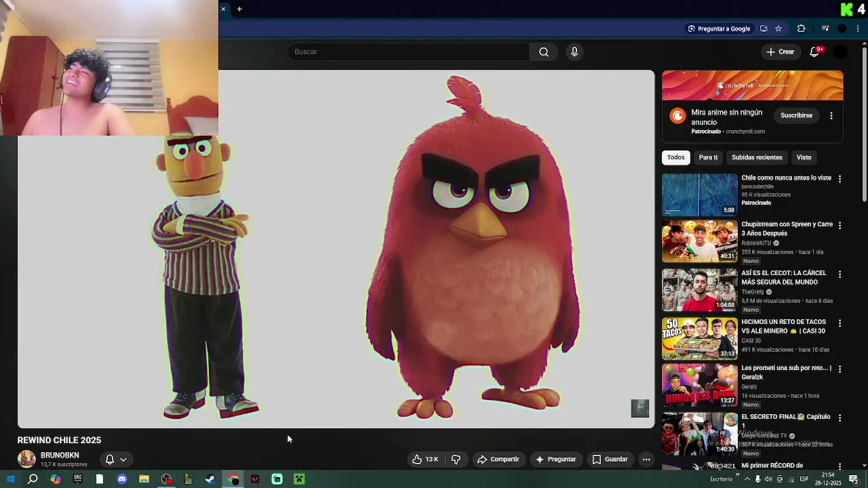The height and width of the screenshot is (488, 868).
Task: Like the video with 13 K likes
Action: 425,459
